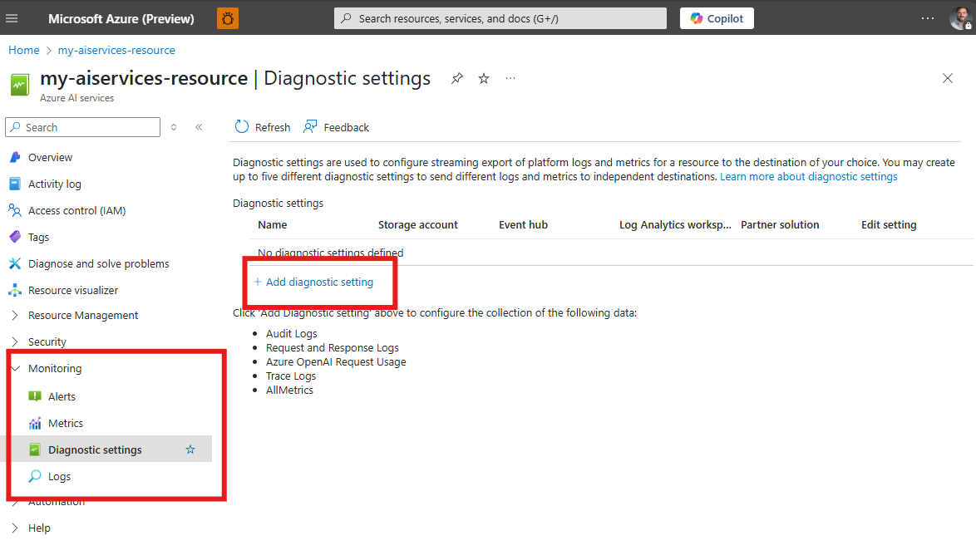Select the Alerts monitoring icon
Screen dimensions: 976x560
[35, 396]
